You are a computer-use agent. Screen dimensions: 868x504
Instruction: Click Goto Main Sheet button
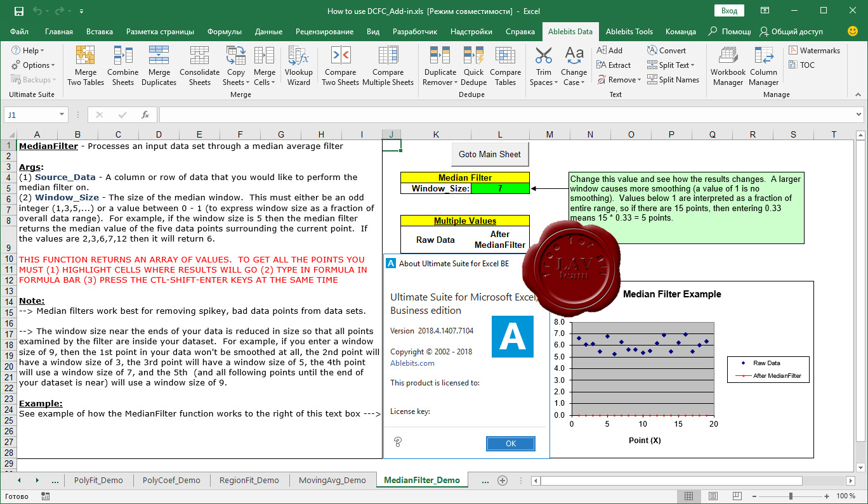pyautogui.click(x=490, y=154)
